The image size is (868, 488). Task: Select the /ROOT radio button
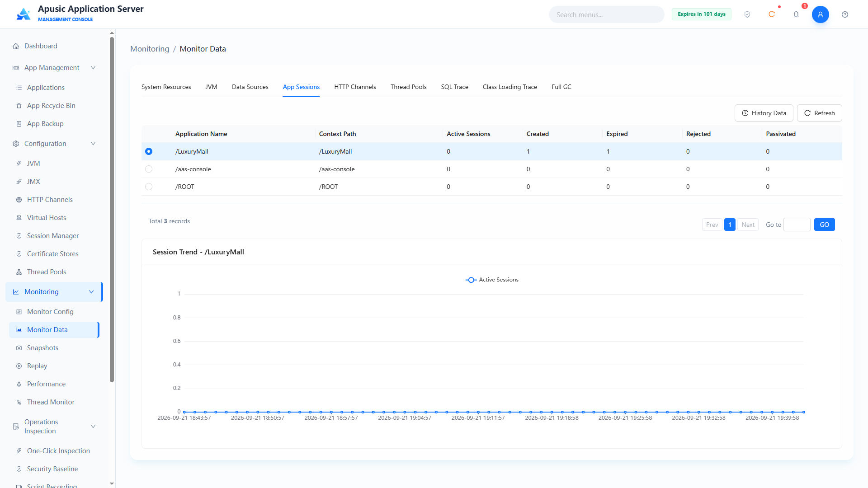(149, 187)
